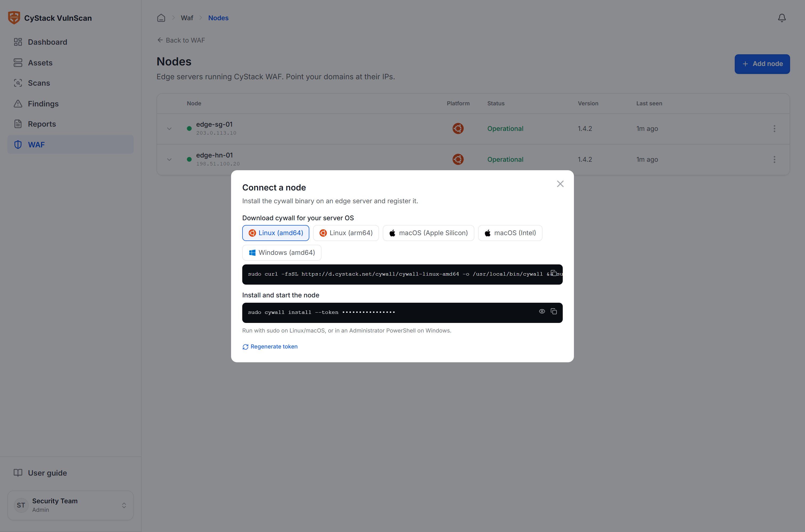Select the Windows (amd64) option
The height and width of the screenshot is (532, 805).
[282, 253]
